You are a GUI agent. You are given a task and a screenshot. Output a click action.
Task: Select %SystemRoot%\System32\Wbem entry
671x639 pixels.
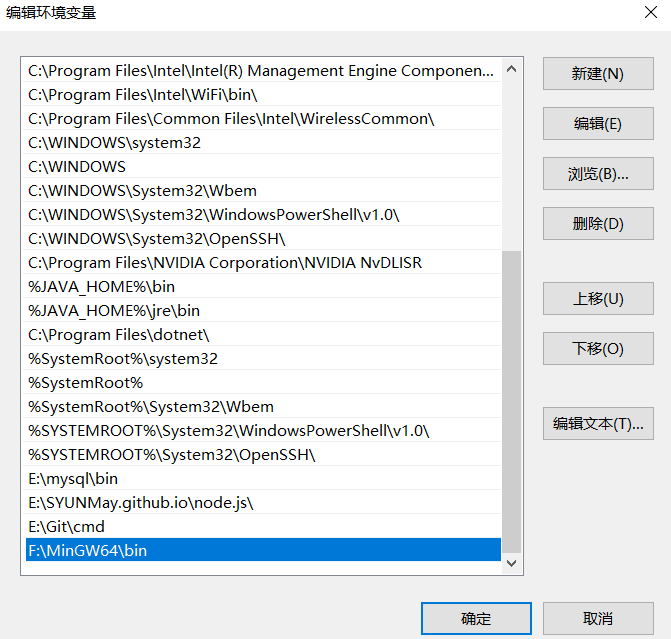(x=263, y=406)
